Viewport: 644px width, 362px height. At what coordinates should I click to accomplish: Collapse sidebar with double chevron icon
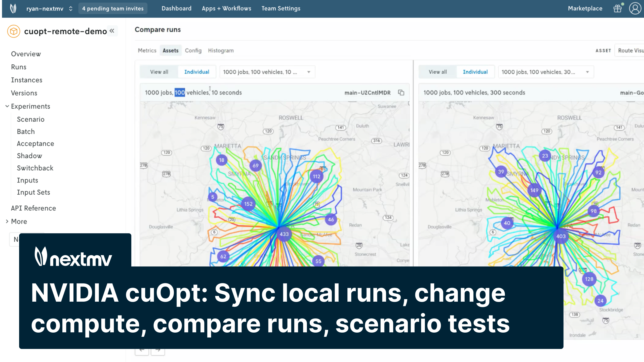point(112,31)
